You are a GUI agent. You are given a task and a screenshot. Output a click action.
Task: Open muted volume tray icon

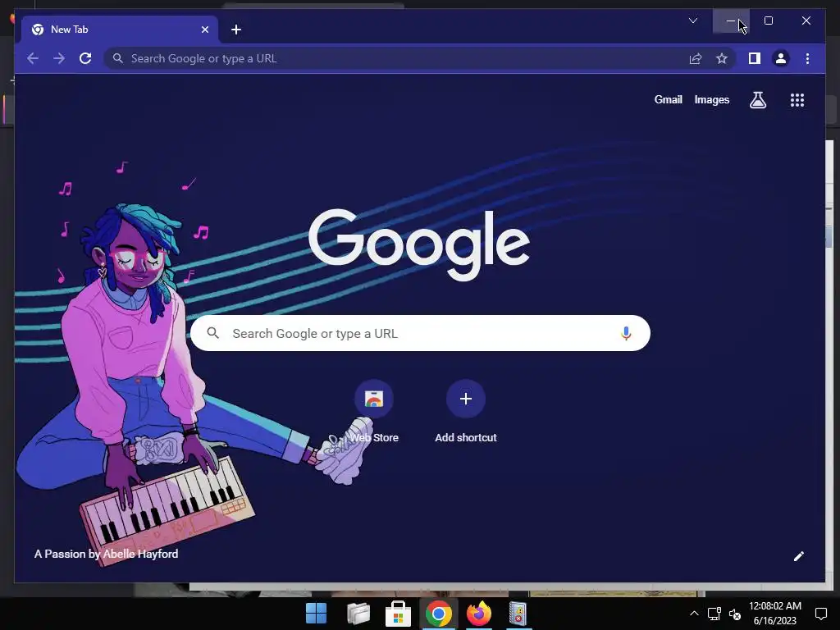tap(735, 614)
